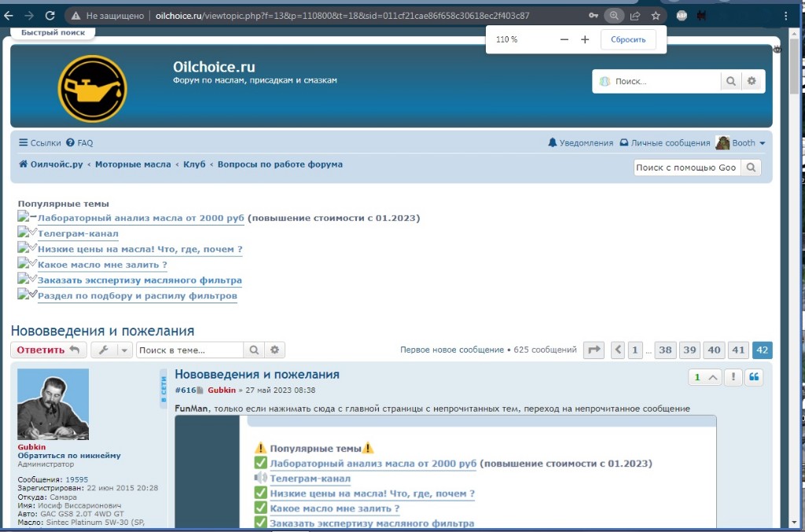
Task: Reload the page with the refresh icon
Action: click(x=50, y=16)
